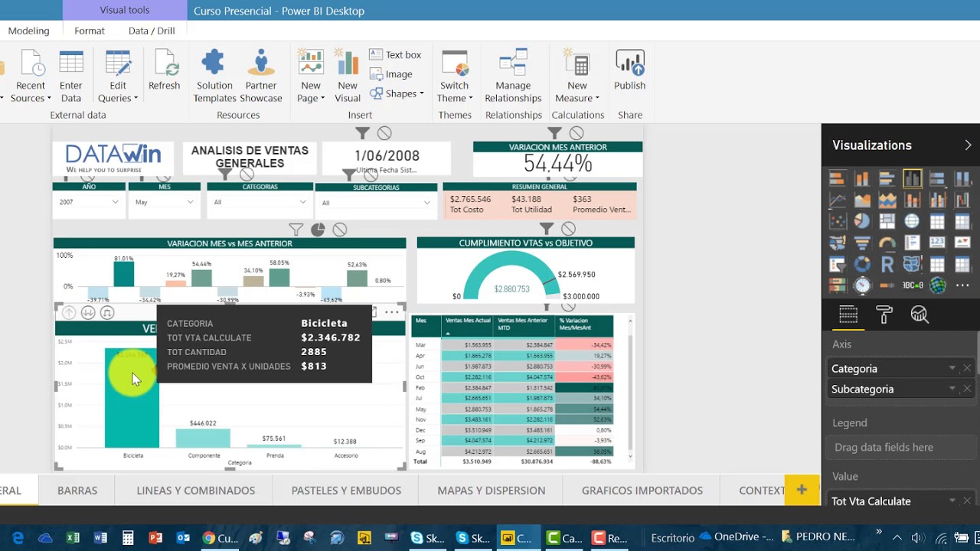The height and width of the screenshot is (551, 980).
Task: Open the Analytics magnifier pane
Action: coord(920,315)
